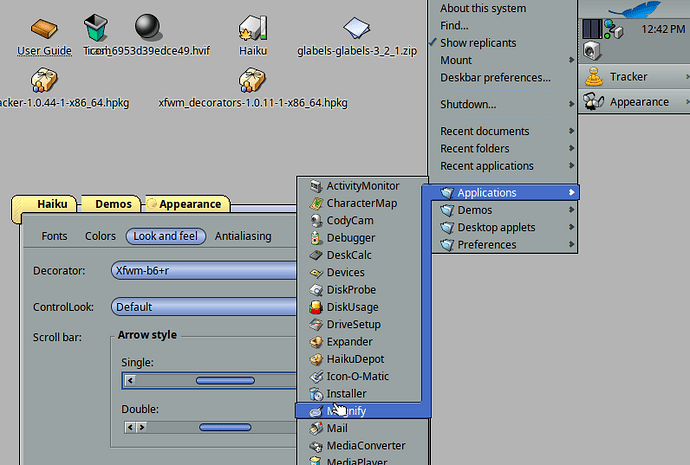Click the DeskCalc calculator icon
The height and width of the screenshot is (465, 690).
point(316,255)
